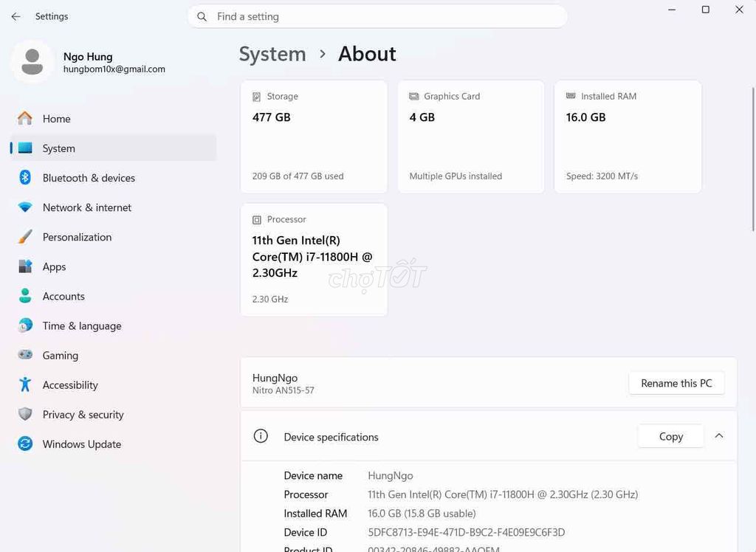Click the Bluetooth icon in sidebar
The height and width of the screenshot is (552, 756).
point(25,177)
